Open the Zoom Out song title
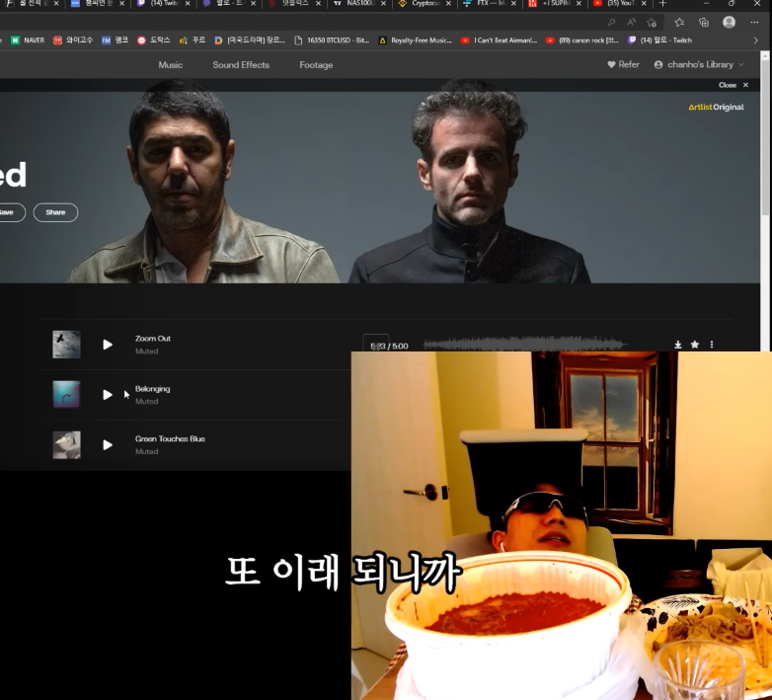This screenshot has width=772, height=700. pyautogui.click(x=153, y=339)
